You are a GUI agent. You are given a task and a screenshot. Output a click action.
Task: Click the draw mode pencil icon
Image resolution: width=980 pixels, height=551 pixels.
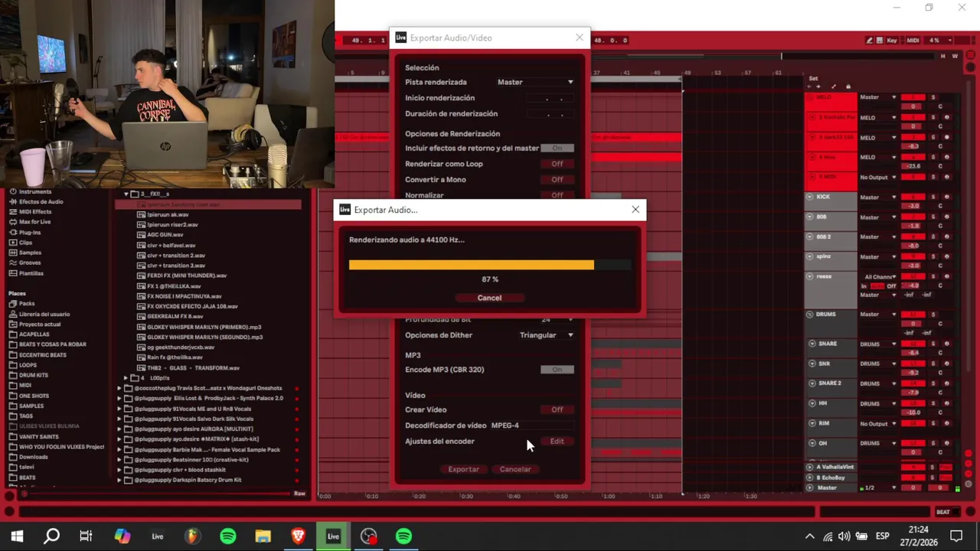click(x=870, y=40)
